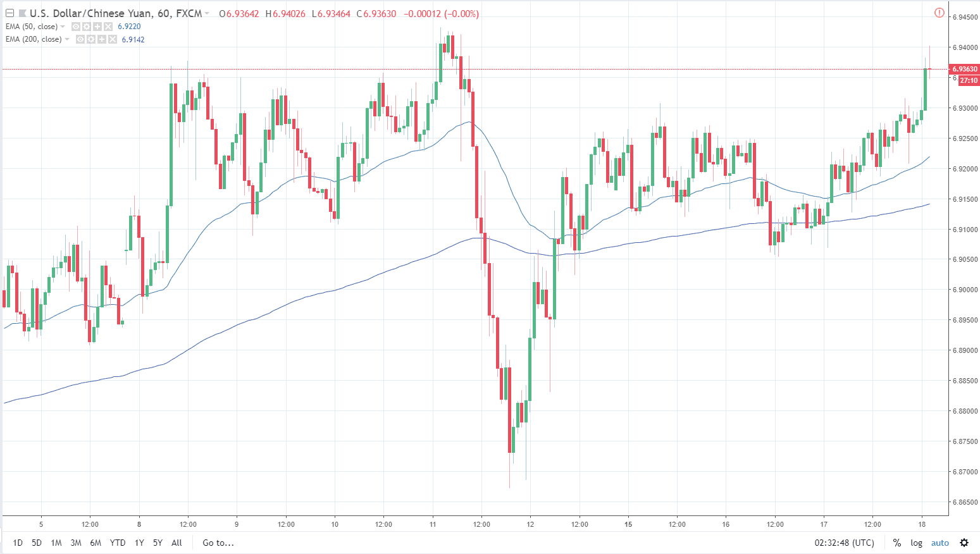Screen dimensions: 980x554
Task: Click the 6.94500 price axis label
Action: [965, 17]
